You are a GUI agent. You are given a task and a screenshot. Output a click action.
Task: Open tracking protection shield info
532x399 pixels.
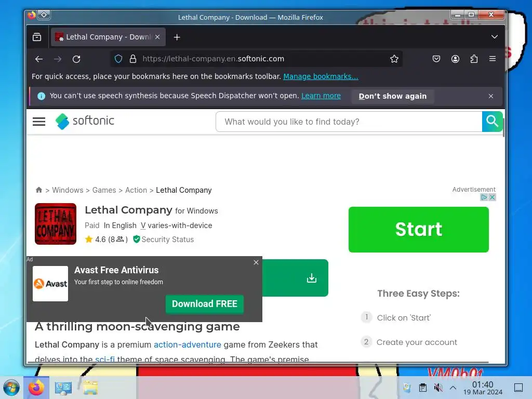tap(118, 59)
